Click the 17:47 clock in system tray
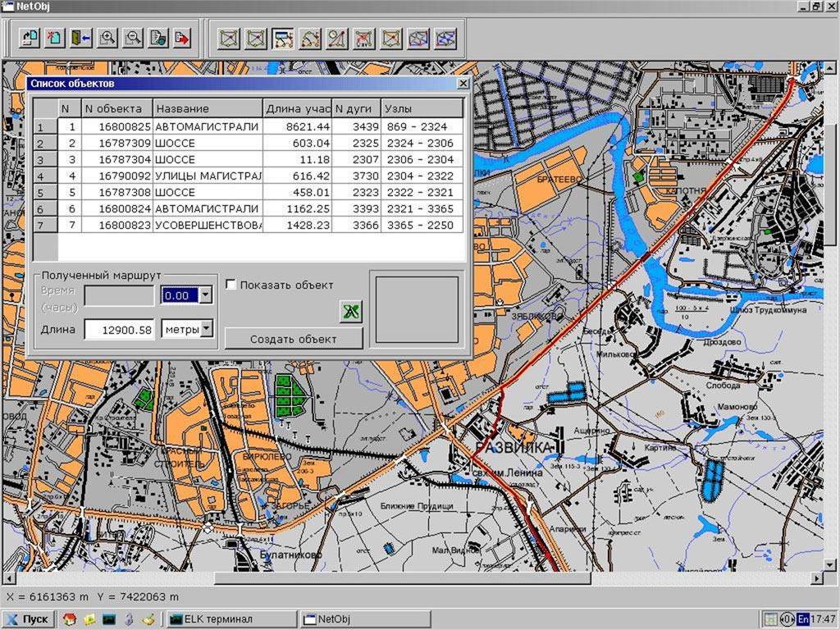 (824, 619)
